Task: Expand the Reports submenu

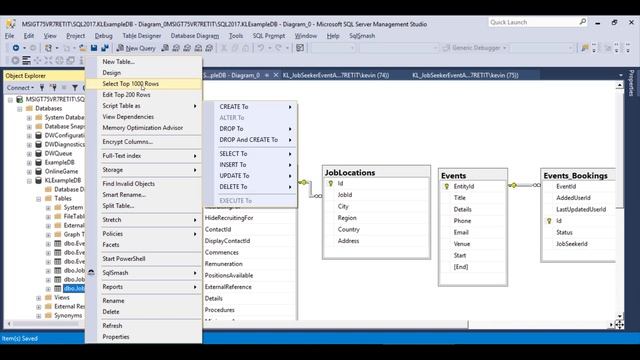Action: [143, 287]
